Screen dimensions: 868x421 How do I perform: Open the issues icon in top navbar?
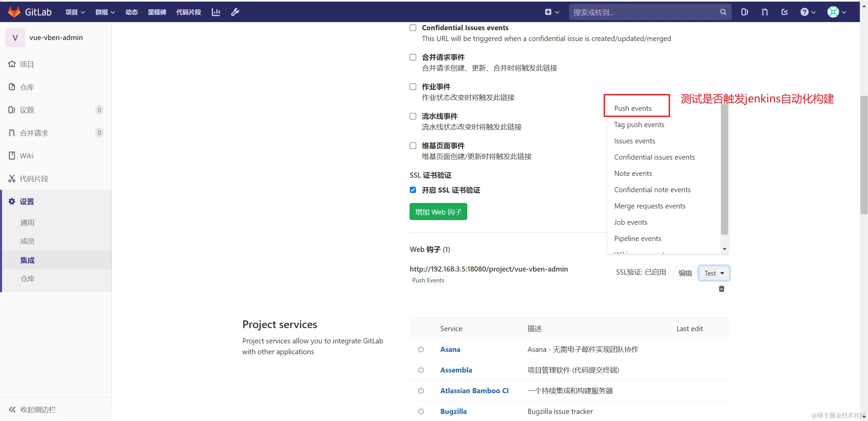pos(744,12)
